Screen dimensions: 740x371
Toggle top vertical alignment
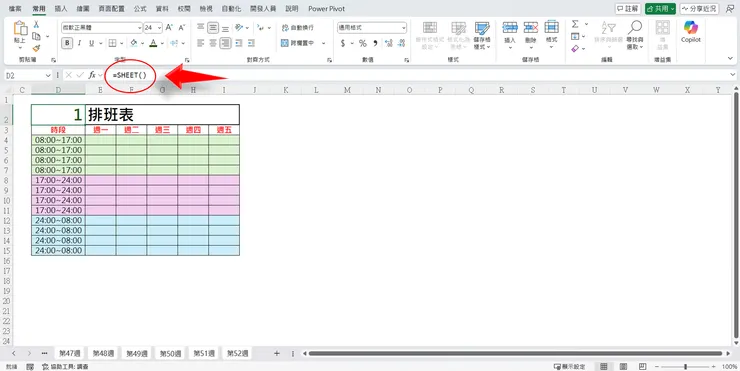201,28
